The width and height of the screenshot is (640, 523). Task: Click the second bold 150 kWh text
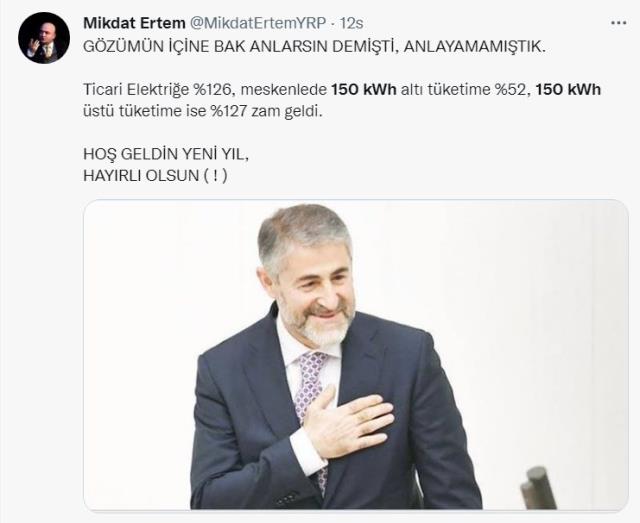[568, 89]
